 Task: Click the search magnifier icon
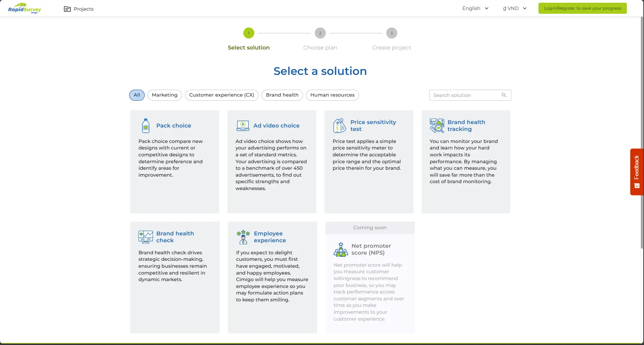click(x=504, y=95)
